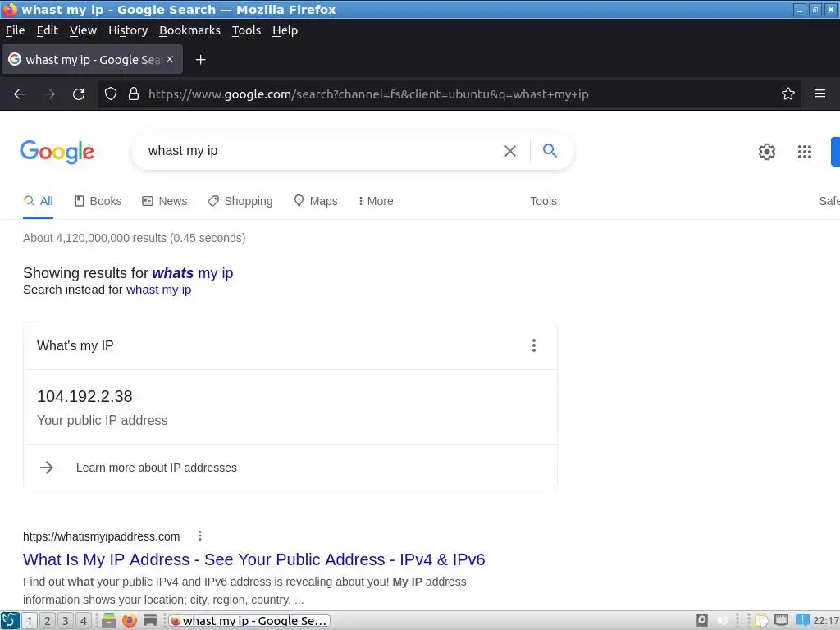Screen dimensions: 840x630
Task: Open 'Learn more about IP addresses'
Action: click(x=157, y=468)
